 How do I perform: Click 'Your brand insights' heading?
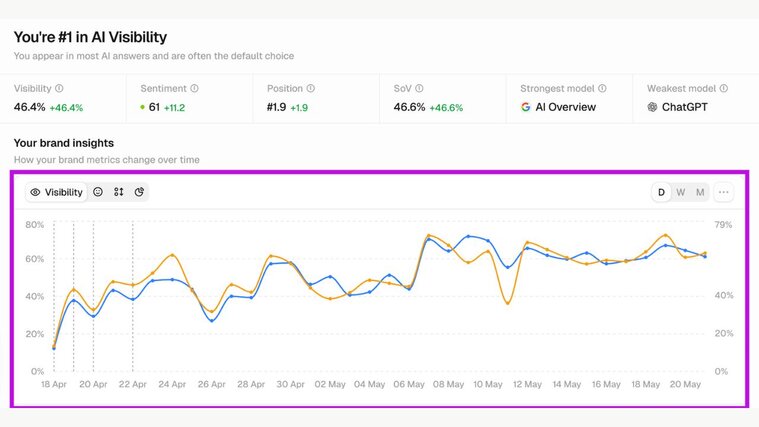click(64, 143)
